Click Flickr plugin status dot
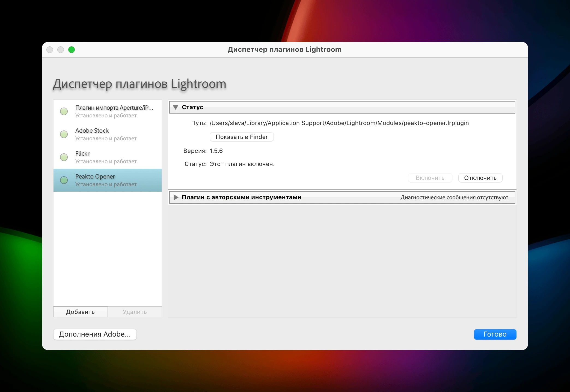 pos(64,157)
